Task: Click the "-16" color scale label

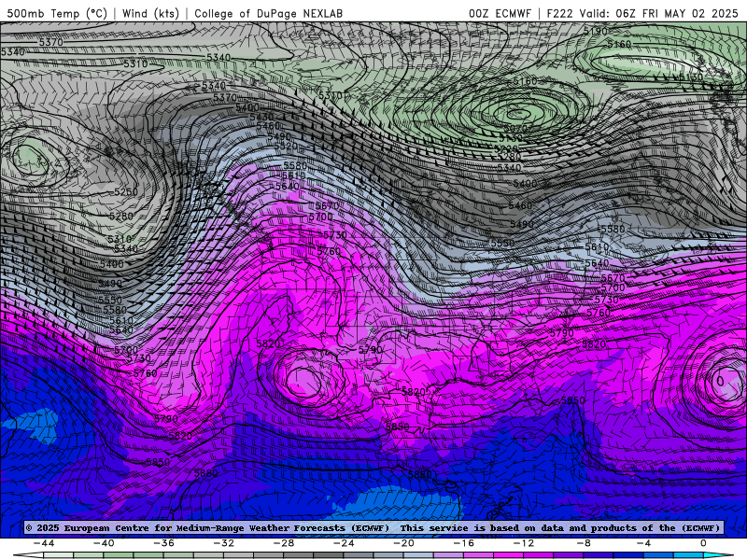Action: click(x=464, y=543)
